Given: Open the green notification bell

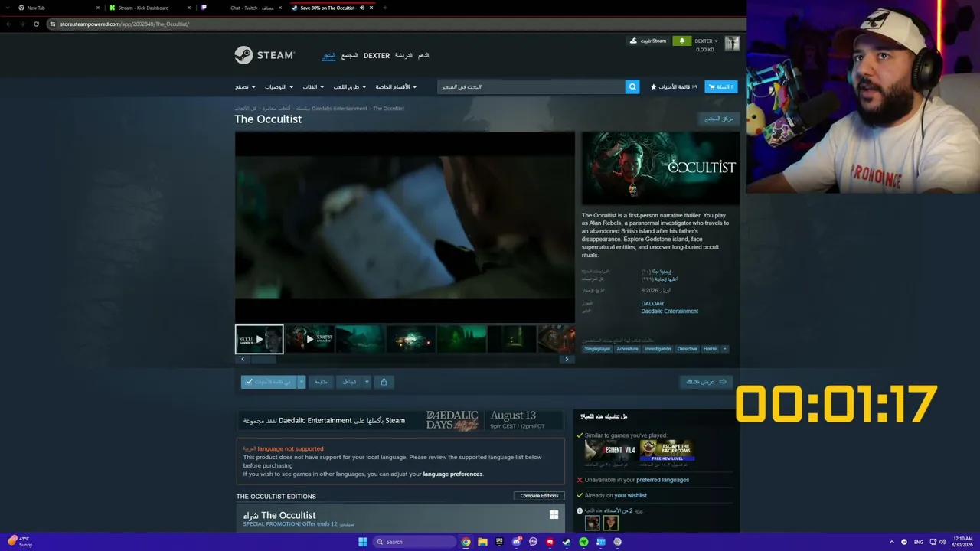Looking at the screenshot, I should click(x=681, y=41).
